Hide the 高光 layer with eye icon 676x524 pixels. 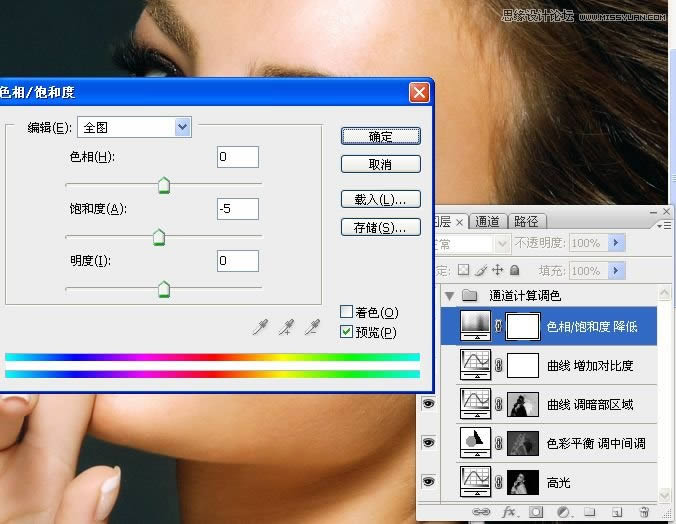[429, 482]
